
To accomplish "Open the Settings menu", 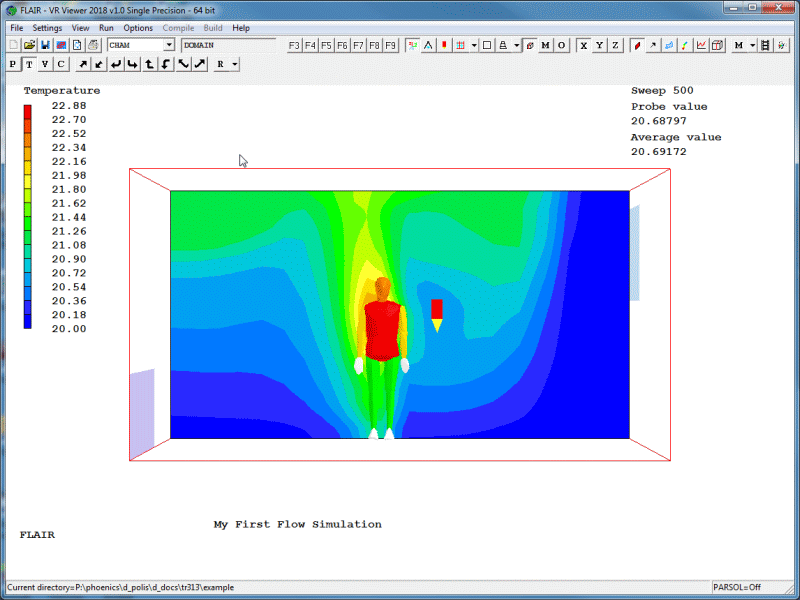I will tap(47, 28).
